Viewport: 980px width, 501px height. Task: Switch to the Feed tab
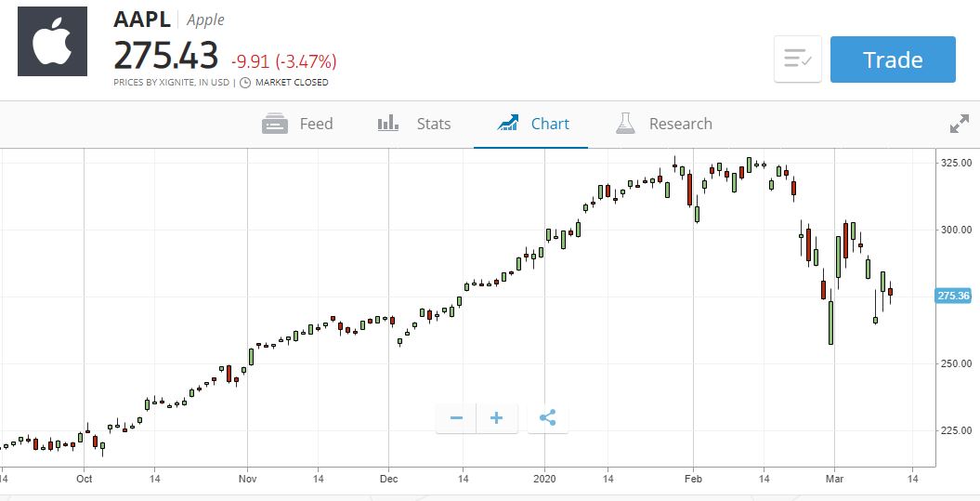tap(297, 124)
